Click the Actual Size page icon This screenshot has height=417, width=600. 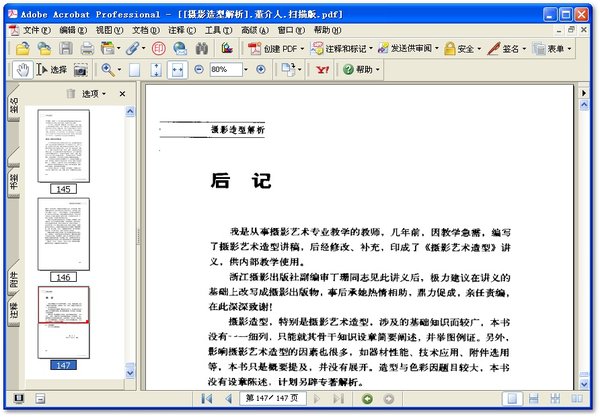coord(134,70)
